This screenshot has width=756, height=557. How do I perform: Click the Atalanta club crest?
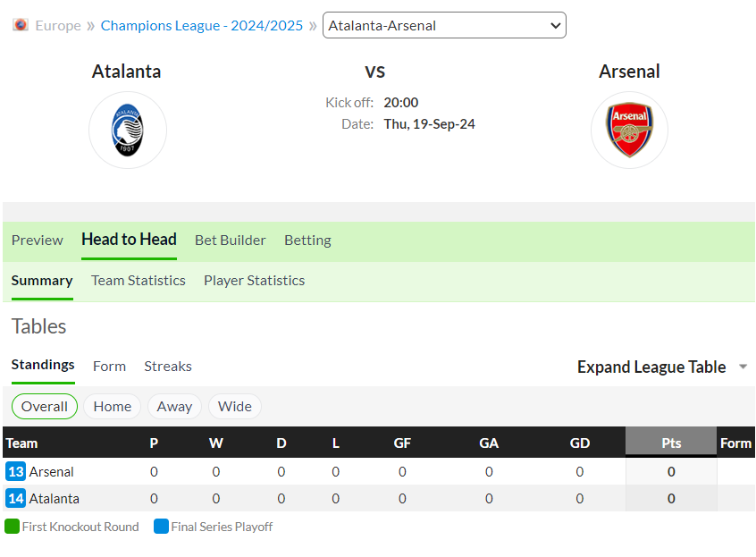click(x=127, y=131)
